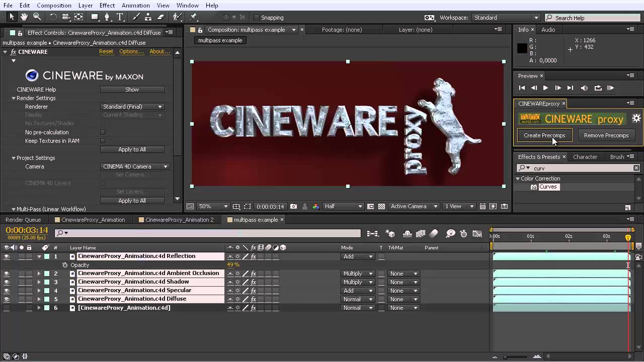Viewport: 644px width, 362px height.
Task: Click Apply to All under Render Settings
Action: (x=132, y=149)
